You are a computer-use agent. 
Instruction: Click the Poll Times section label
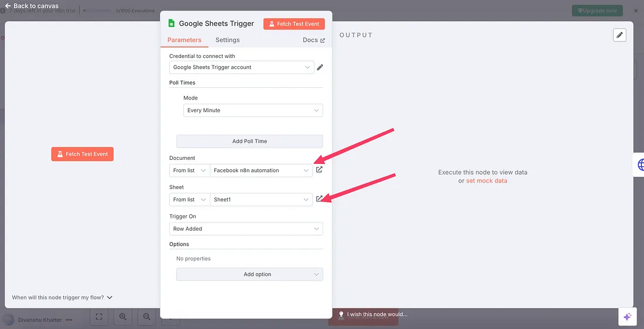[182, 83]
